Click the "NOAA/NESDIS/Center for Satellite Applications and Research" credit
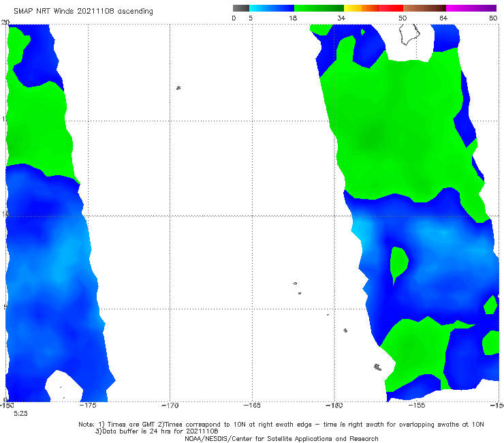Viewport: 504px width, 443px height. pos(281,439)
